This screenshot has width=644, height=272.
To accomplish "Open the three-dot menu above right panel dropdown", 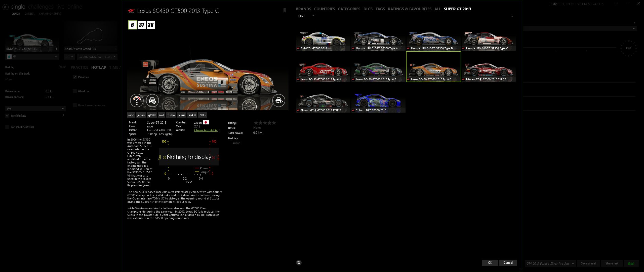I will 635,23.
